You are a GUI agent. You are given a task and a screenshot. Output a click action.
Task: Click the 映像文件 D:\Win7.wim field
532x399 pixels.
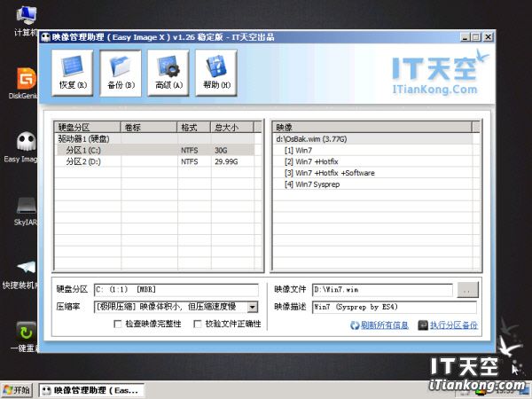pos(382,290)
